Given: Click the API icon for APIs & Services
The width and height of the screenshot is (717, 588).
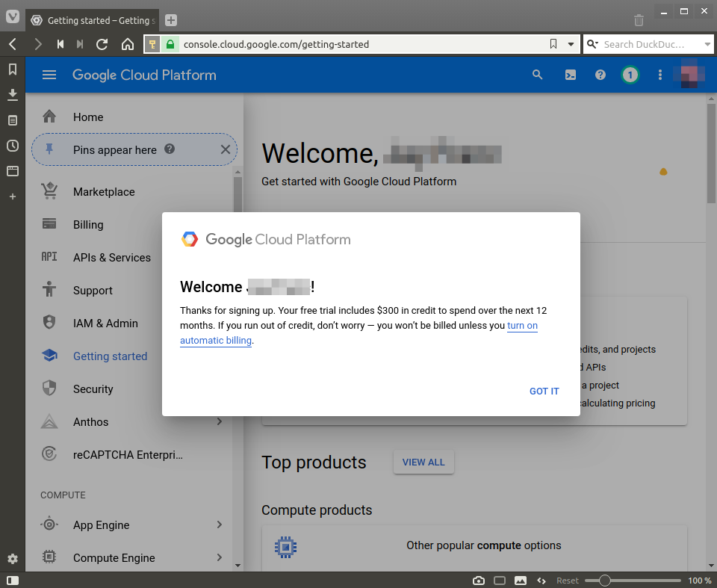Looking at the screenshot, I should pyautogui.click(x=49, y=257).
